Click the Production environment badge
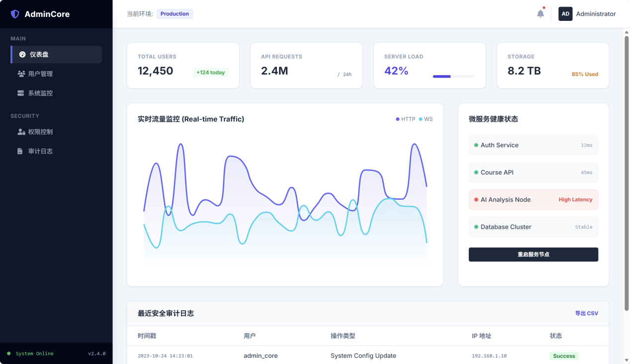Image resolution: width=630 pixels, height=364 pixels. [175, 14]
